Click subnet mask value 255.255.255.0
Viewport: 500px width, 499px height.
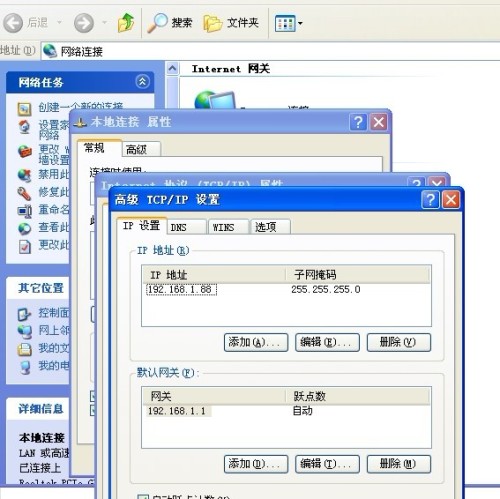point(325,289)
